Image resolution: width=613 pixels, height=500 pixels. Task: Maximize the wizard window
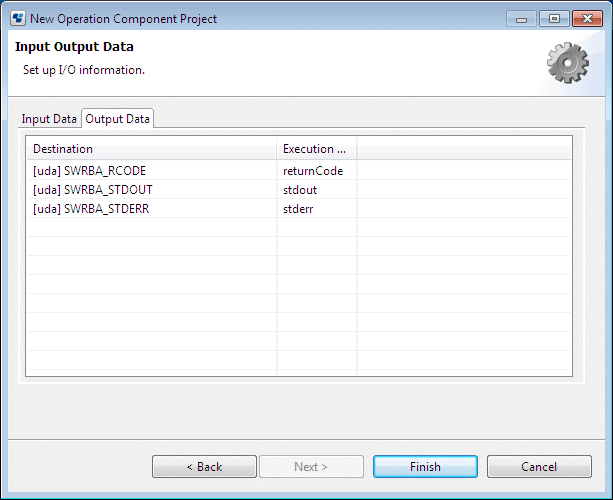tap(554, 19)
